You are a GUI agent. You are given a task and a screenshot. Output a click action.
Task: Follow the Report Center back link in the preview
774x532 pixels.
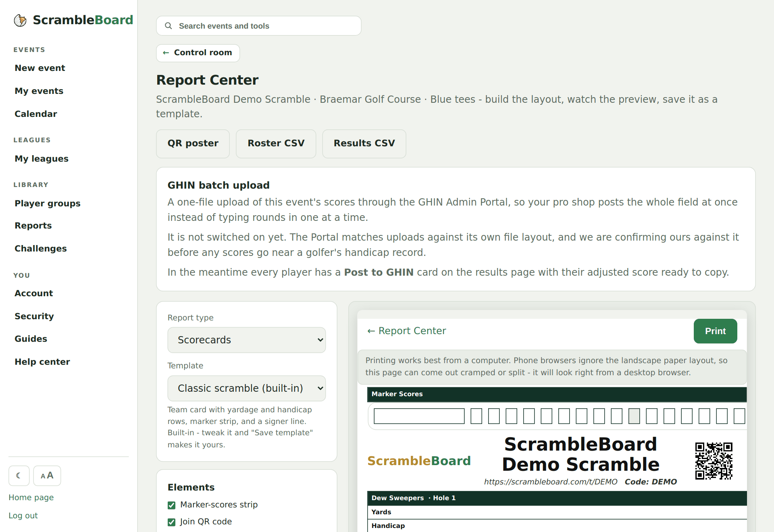[406, 331]
